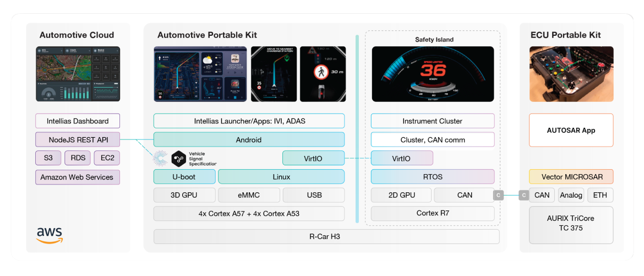
Task: Click the S3 service box
Action: (x=48, y=158)
